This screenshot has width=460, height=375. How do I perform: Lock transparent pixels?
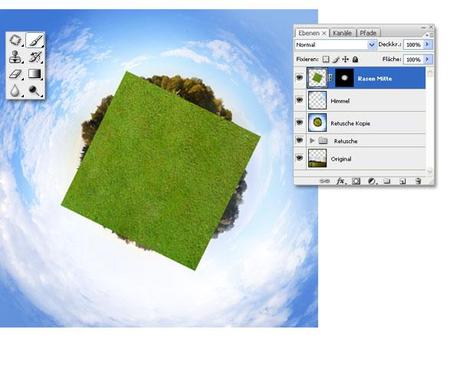[x=326, y=59]
